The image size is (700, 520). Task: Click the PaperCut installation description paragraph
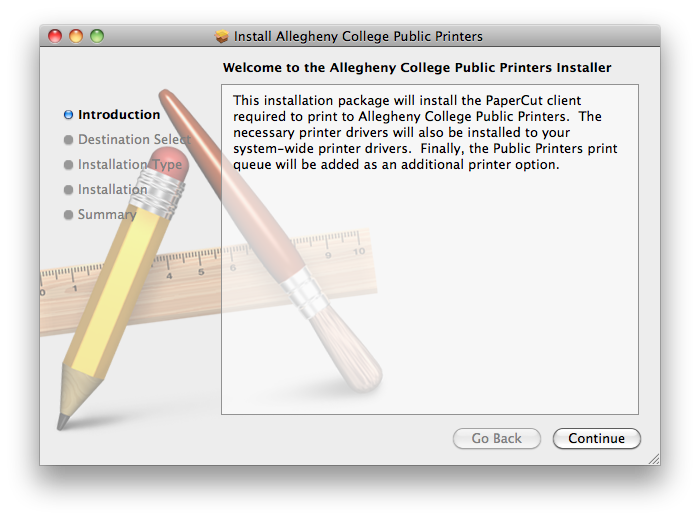pyautogui.click(x=425, y=133)
